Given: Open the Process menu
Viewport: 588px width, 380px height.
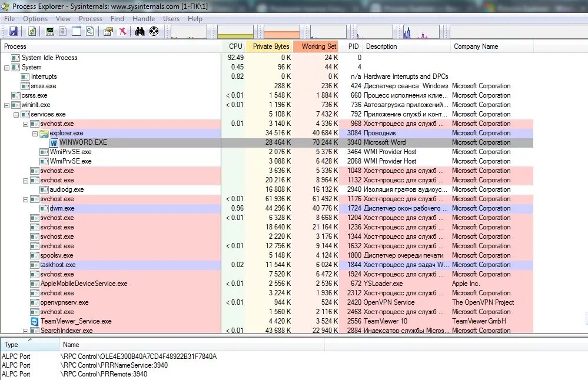Looking at the screenshot, I should [91, 19].
